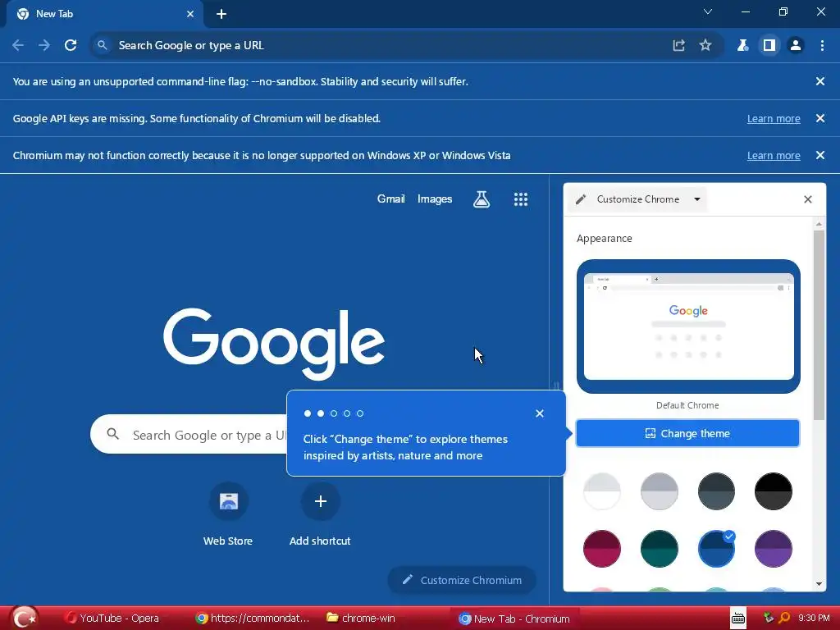The height and width of the screenshot is (630, 840).
Task: Open Images link on new tab page
Action: [x=435, y=199]
